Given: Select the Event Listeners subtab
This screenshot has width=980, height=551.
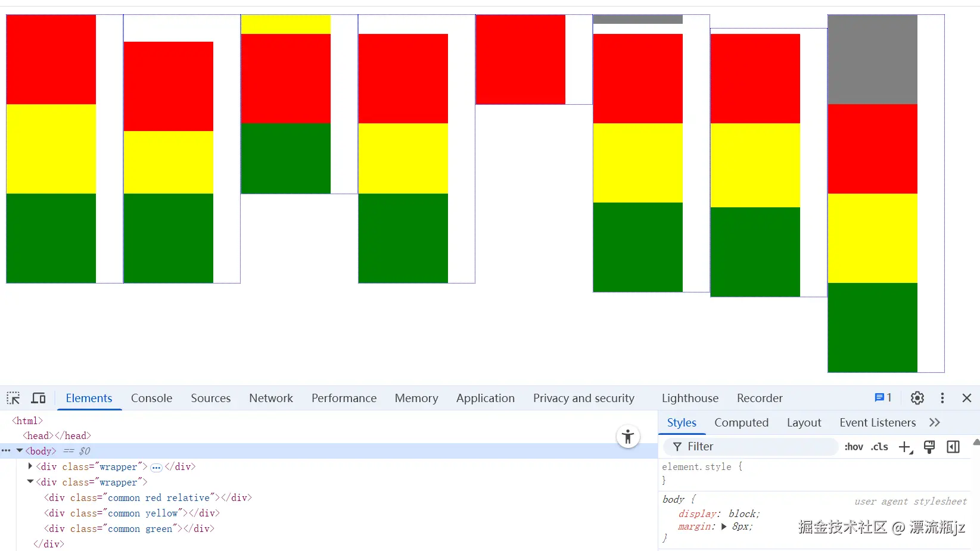Looking at the screenshot, I should point(878,422).
